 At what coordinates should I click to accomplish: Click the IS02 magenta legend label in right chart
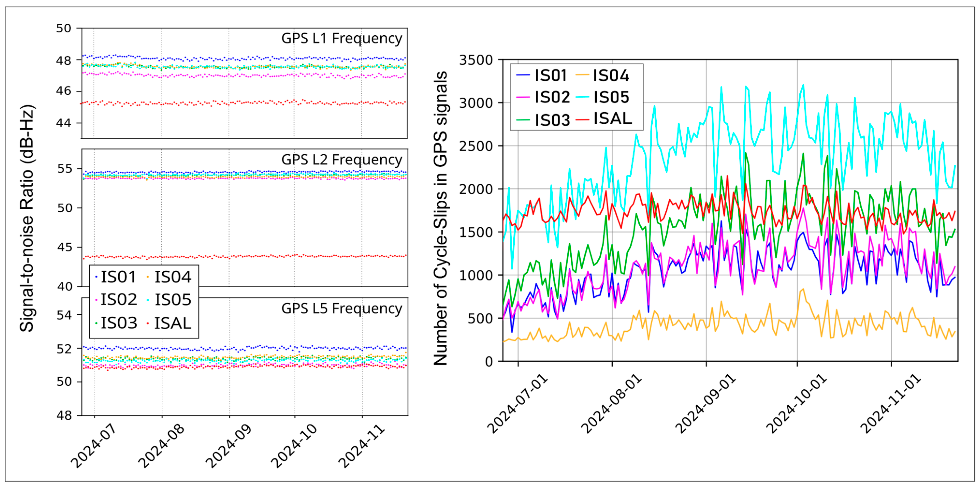coord(552,97)
